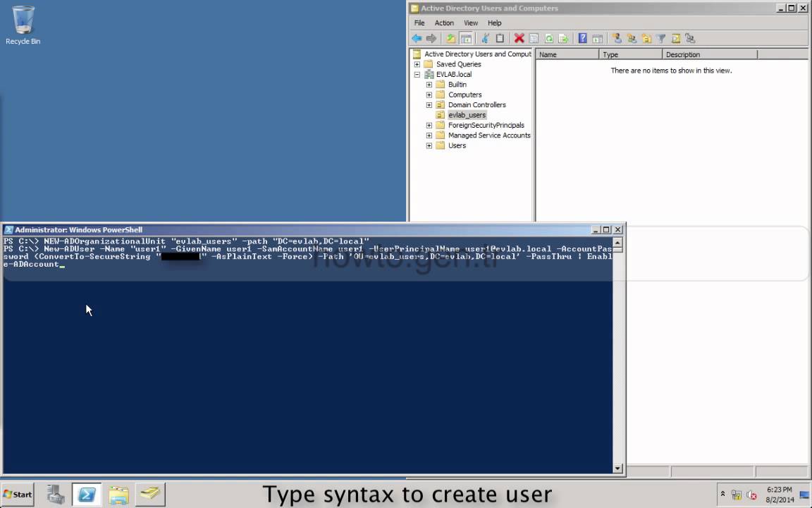The image size is (812, 508).
Task: Select the Users folder in tree
Action: (x=457, y=145)
